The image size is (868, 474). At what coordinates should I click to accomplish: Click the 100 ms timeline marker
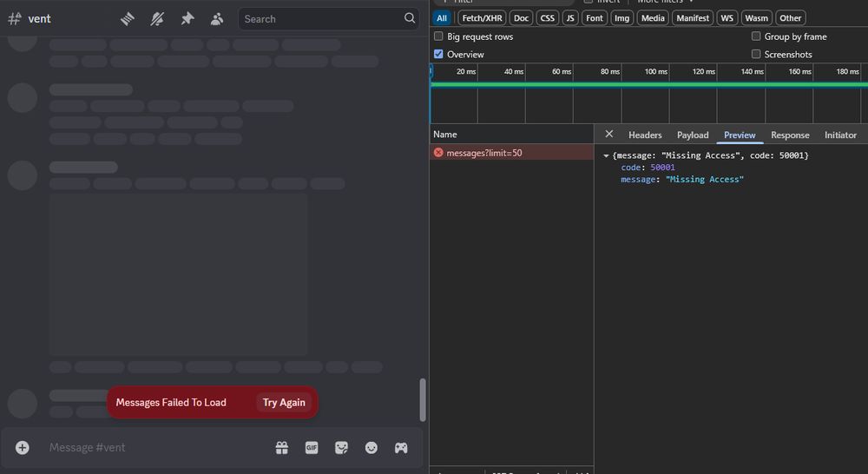coord(656,71)
